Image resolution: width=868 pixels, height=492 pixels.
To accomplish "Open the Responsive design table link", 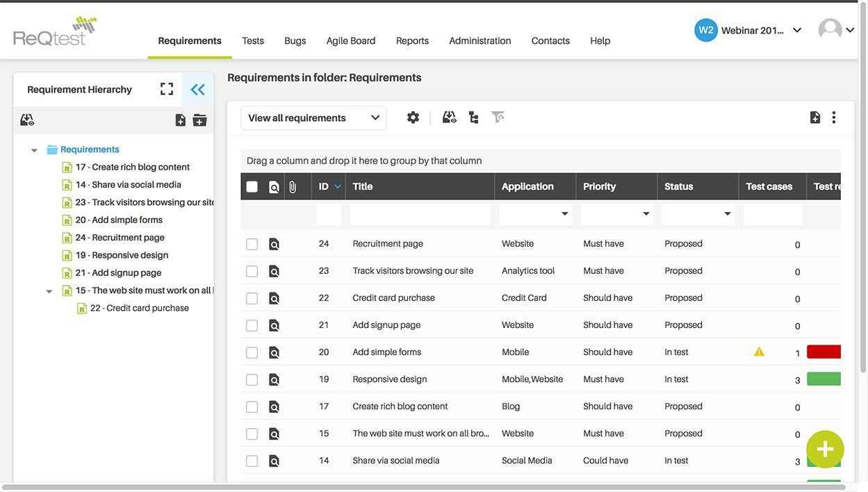I will 390,379.
